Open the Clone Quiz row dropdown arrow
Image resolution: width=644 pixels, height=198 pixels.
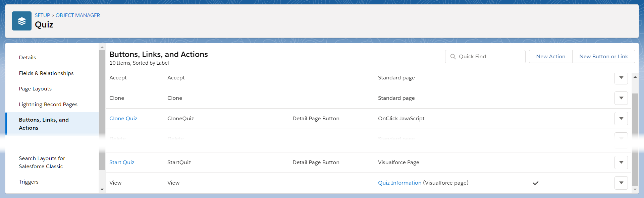pyautogui.click(x=621, y=119)
